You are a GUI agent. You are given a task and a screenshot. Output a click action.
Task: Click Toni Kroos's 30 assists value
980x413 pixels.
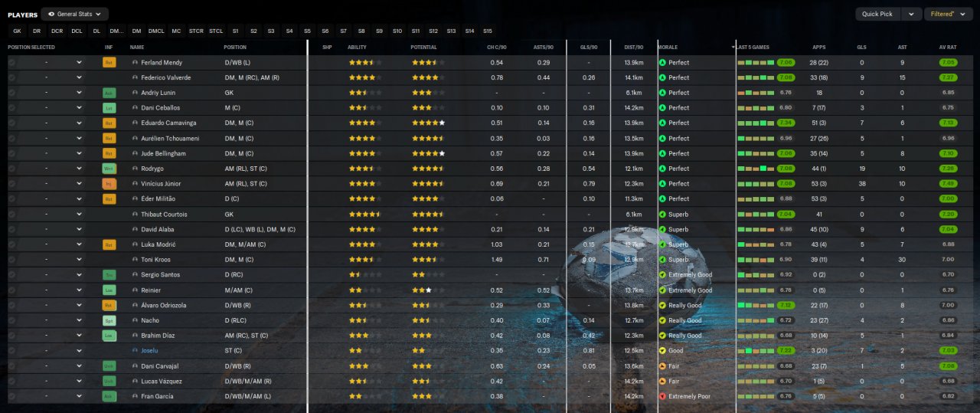click(x=902, y=260)
